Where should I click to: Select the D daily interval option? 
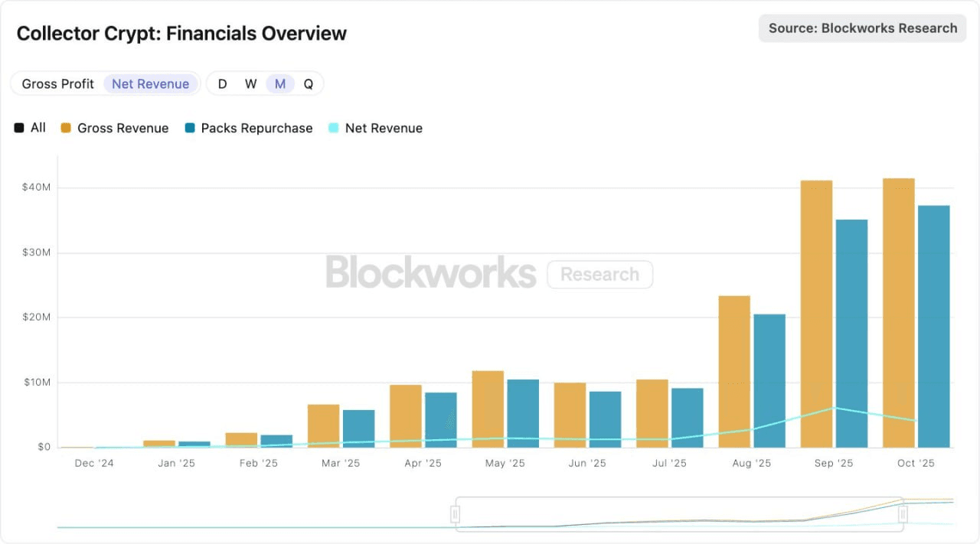(222, 83)
